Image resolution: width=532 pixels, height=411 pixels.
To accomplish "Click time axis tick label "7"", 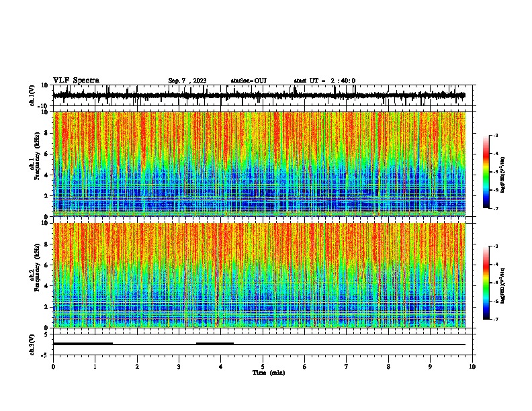I will click(347, 367).
